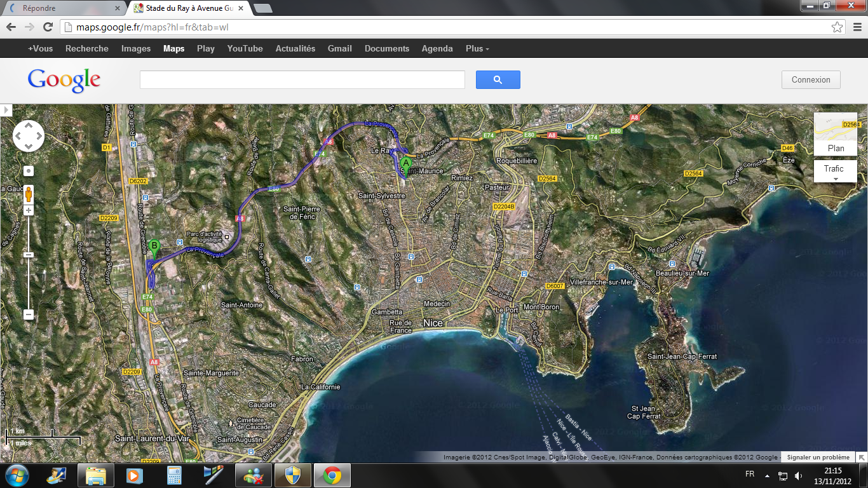The image size is (868, 488).
Task: Close the Répondre tab
Action: click(x=117, y=8)
